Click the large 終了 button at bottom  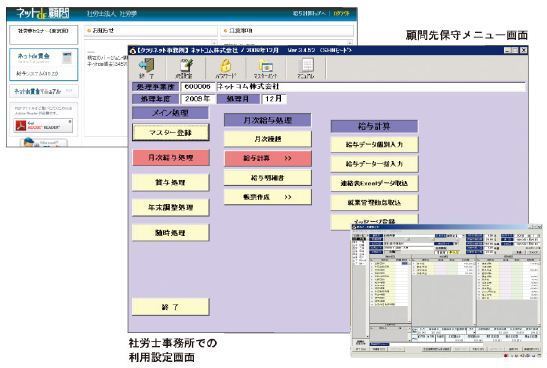[171, 307]
